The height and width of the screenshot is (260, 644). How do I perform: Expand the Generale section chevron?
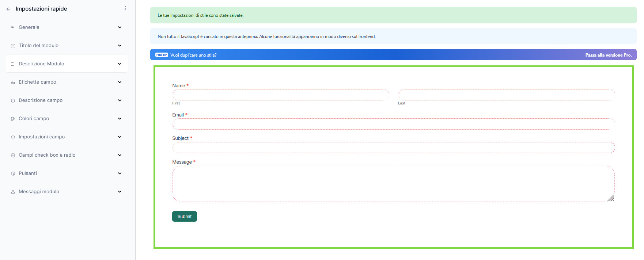click(x=120, y=27)
